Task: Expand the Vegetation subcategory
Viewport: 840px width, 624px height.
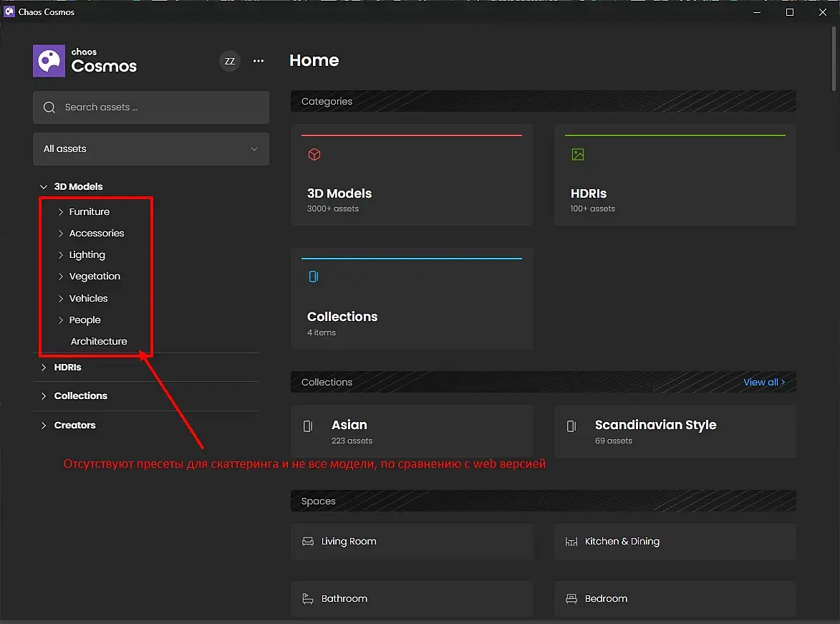Action: tap(61, 277)
